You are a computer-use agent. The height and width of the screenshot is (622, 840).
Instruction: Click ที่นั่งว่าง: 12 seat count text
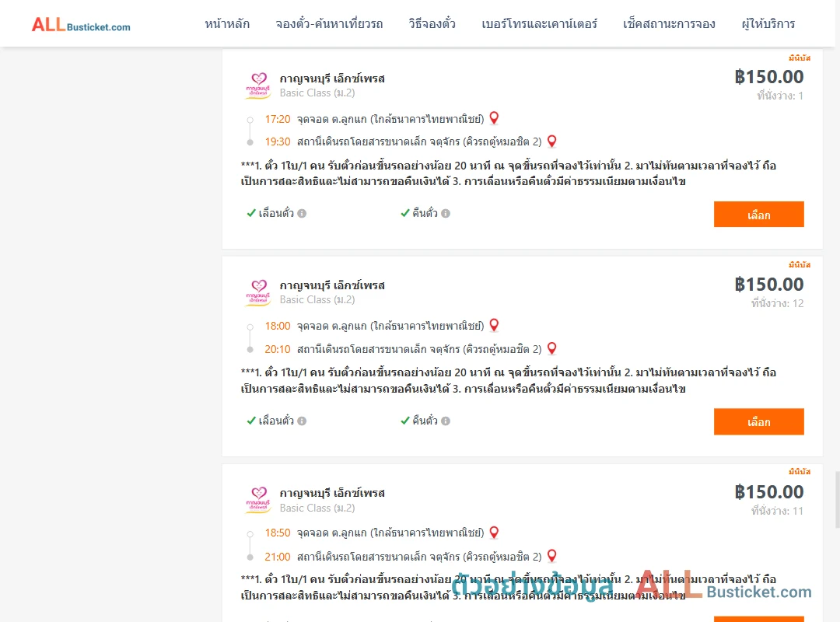[x=777, y=303]
